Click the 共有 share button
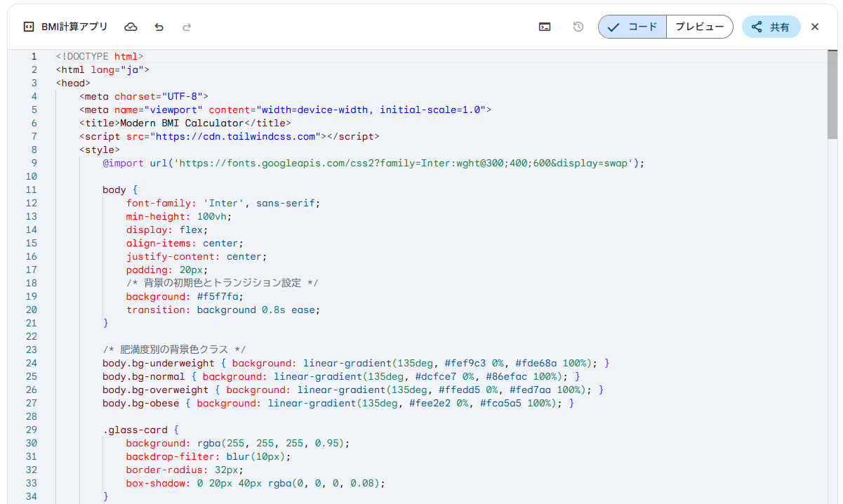Viewport: 843px width, 504px height. click(x=771, y=27)
